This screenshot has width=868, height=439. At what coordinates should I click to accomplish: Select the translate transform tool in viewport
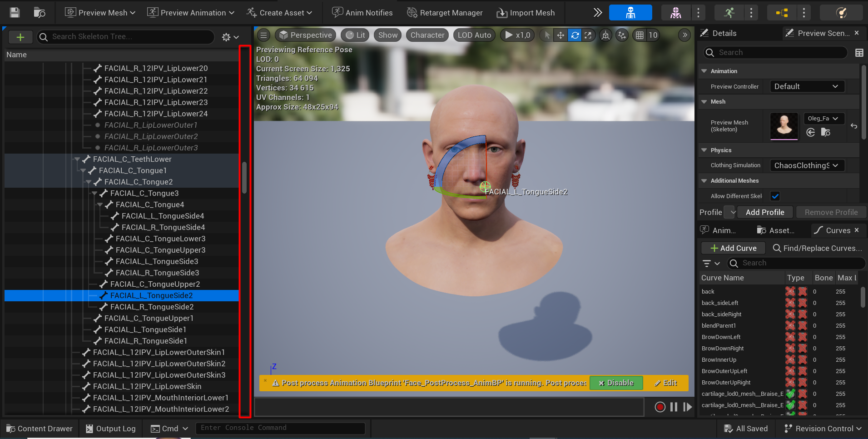tap(560, 35)
